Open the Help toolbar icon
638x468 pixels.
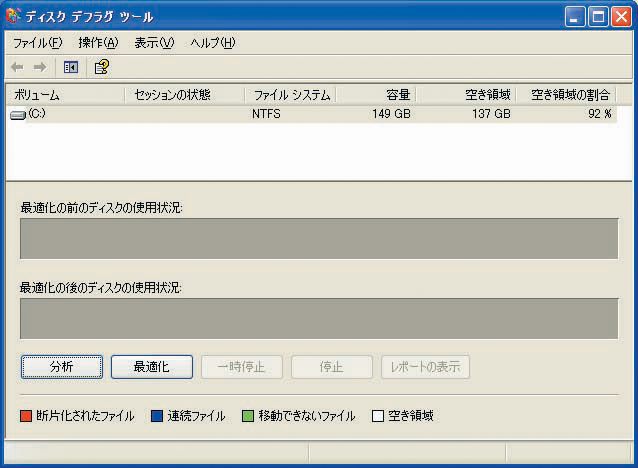(102, 67)
